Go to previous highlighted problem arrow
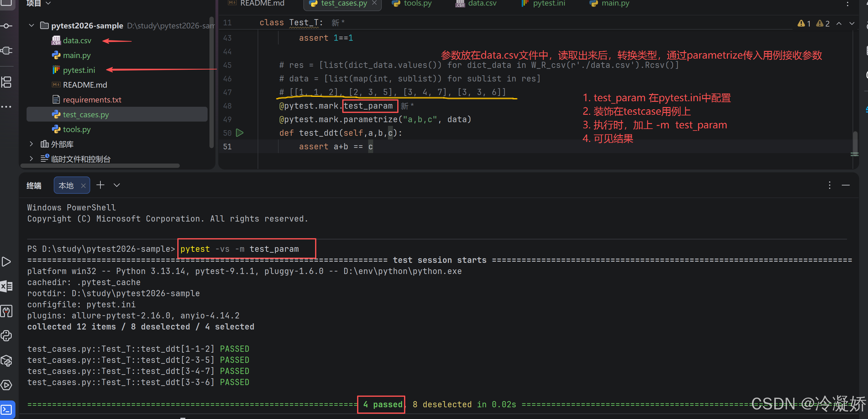This screenshot has height=419, width=868. click(x=839, y=23)
